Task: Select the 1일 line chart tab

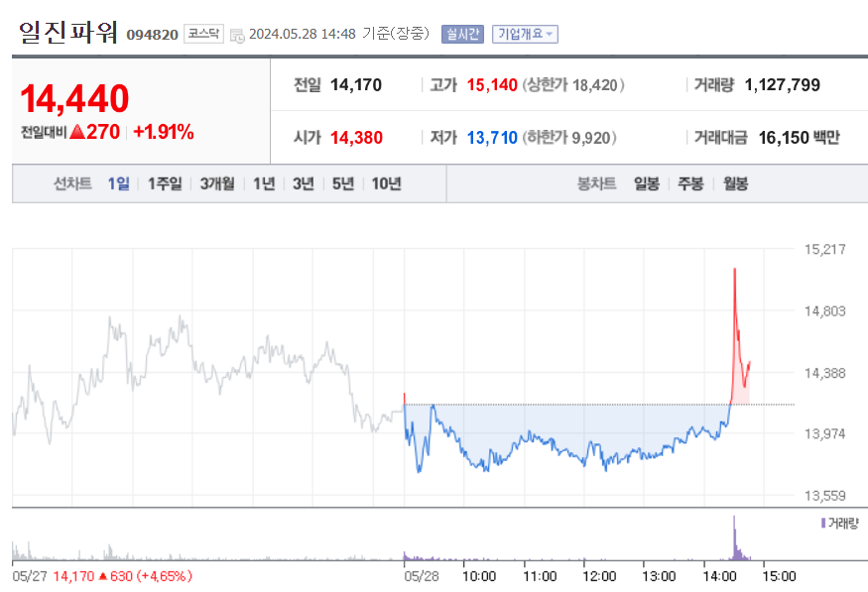Action: (x=118, y=183)
